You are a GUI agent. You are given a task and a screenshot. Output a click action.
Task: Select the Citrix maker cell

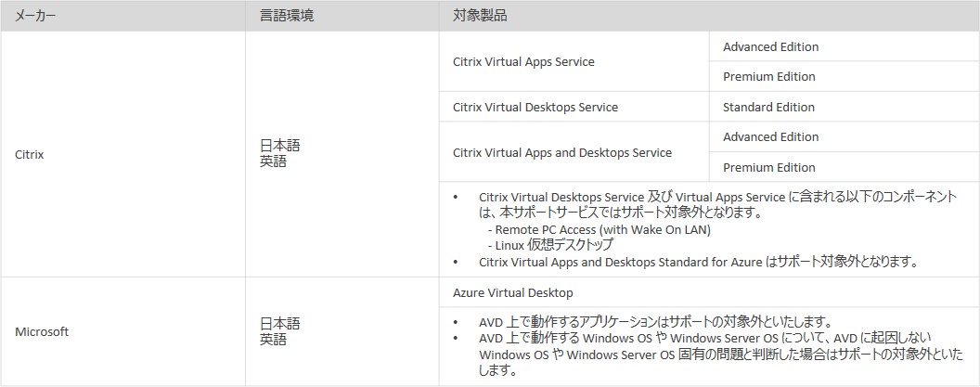click(x=29, y=155)
